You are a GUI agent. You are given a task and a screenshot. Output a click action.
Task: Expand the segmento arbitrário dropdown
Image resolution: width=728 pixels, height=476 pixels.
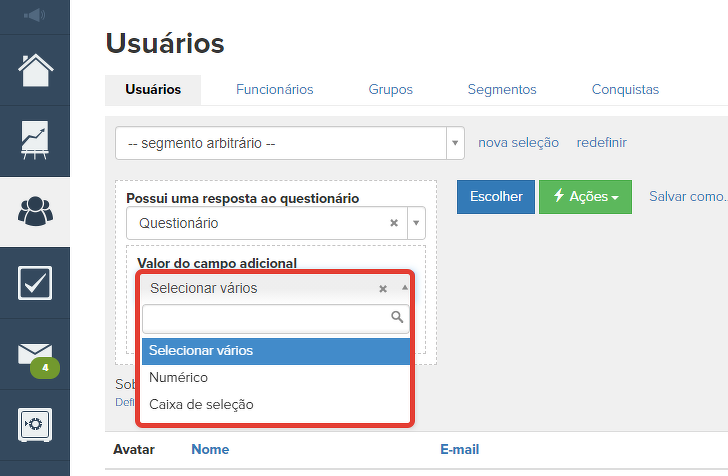point(456,143)
